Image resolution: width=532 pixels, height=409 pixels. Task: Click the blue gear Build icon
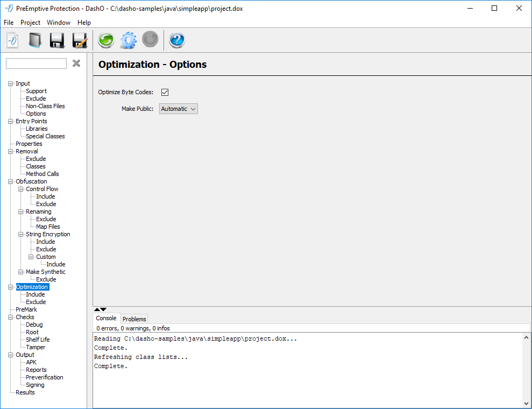(128, 40)
